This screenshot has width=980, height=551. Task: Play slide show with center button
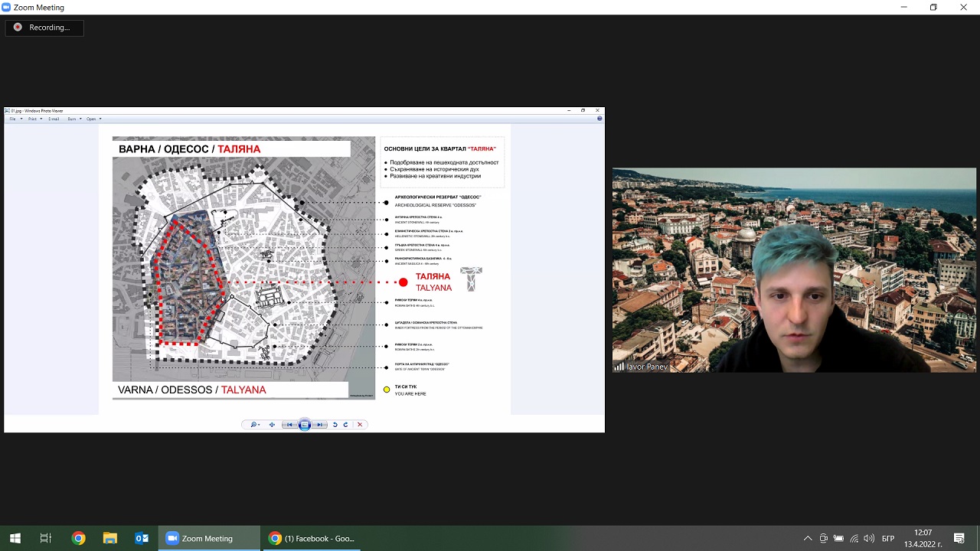(305, 425)
